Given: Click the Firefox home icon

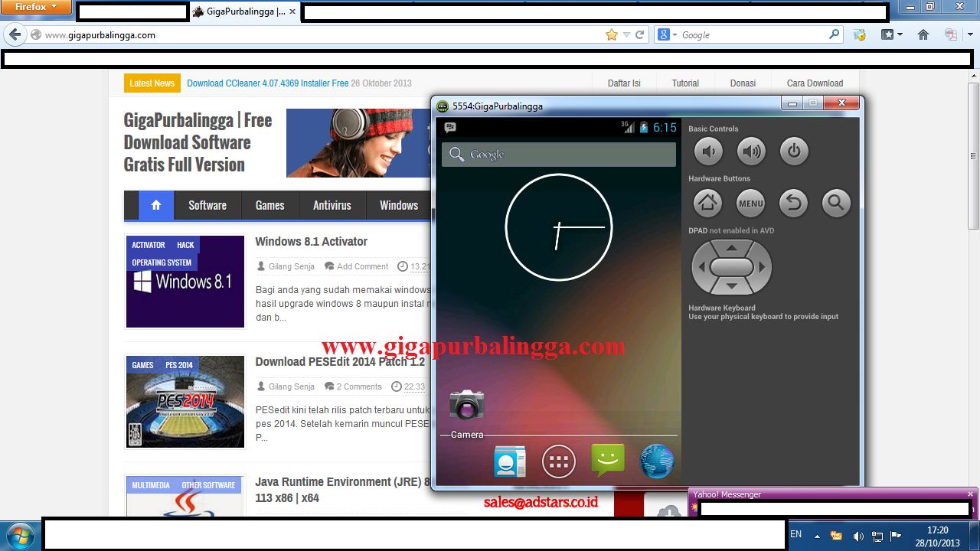Looking at the screenshot, I should (923, 34).
